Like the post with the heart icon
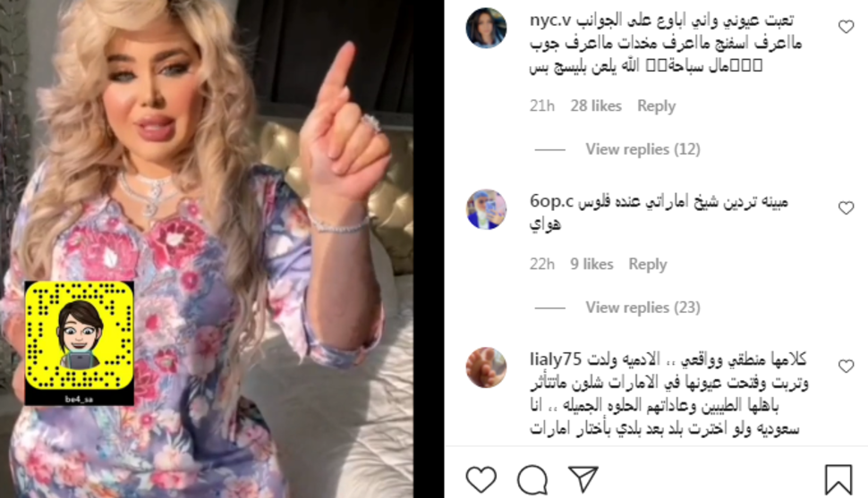 (481, 479)
